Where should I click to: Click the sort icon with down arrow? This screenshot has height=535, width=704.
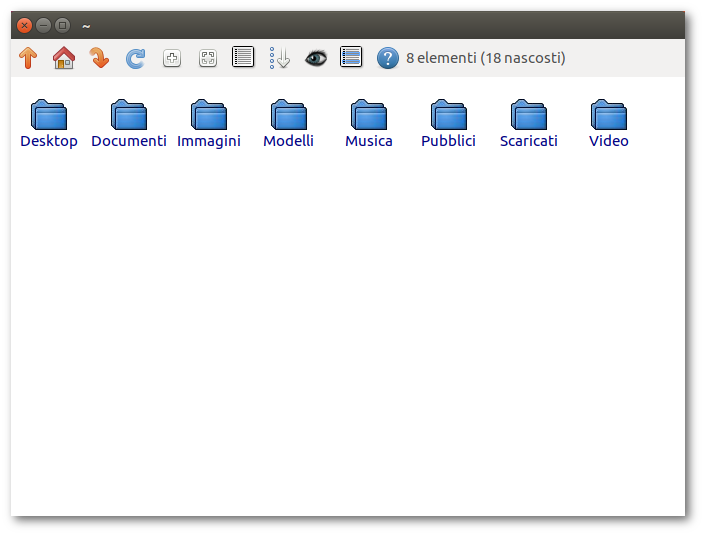280,58
